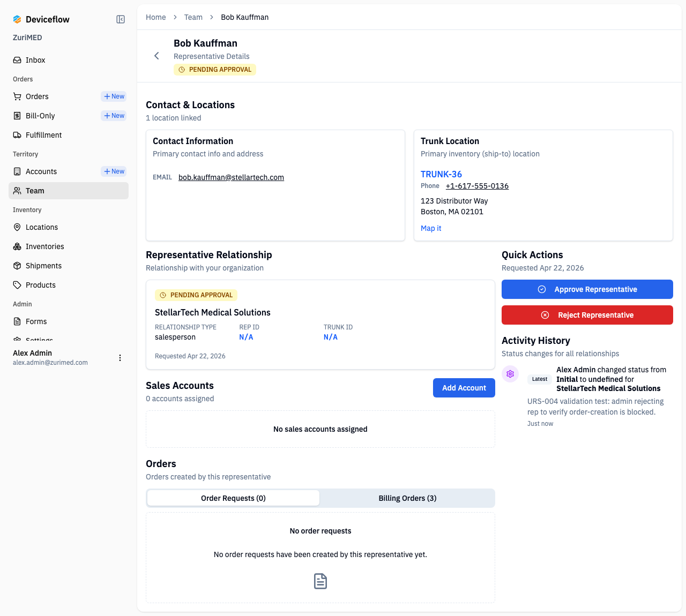Go back using the header back arrow
Viewport: 686px width, 616px height.
(x=156, y=56)
